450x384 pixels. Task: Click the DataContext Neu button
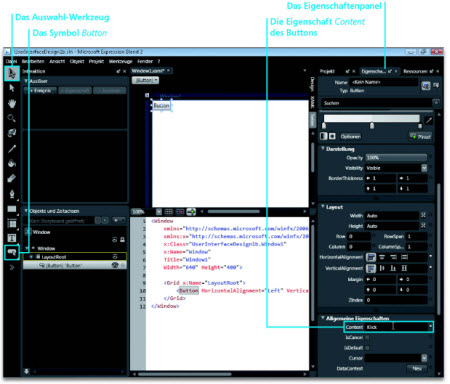pyautogui.click(x=417, y=368)
